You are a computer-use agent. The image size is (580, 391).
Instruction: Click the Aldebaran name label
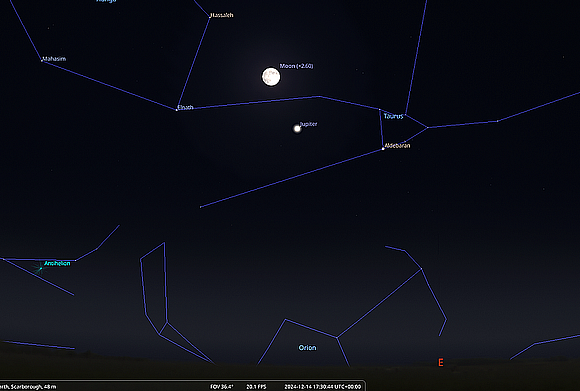pyautogui.click(x=397, y=146)
